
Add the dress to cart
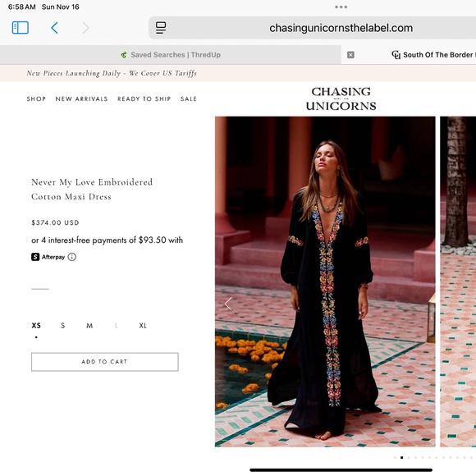pyautogui.click(x=105, y=362)
